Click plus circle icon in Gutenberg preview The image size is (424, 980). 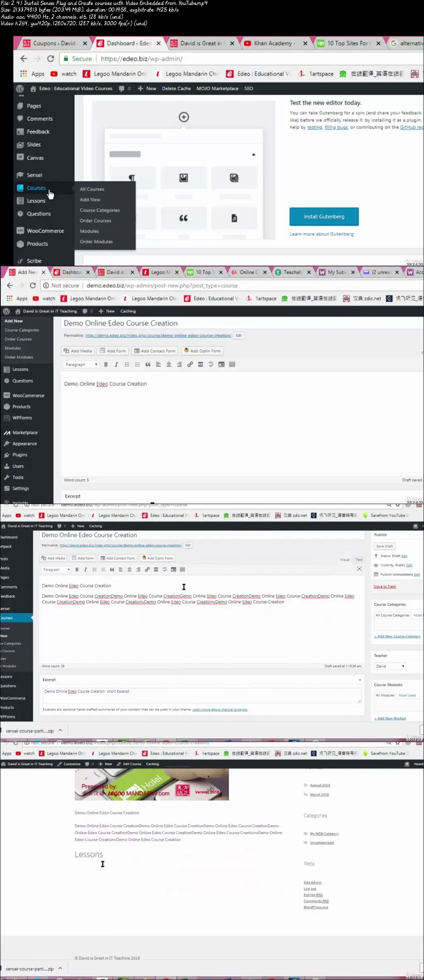(x=184, y=117)
